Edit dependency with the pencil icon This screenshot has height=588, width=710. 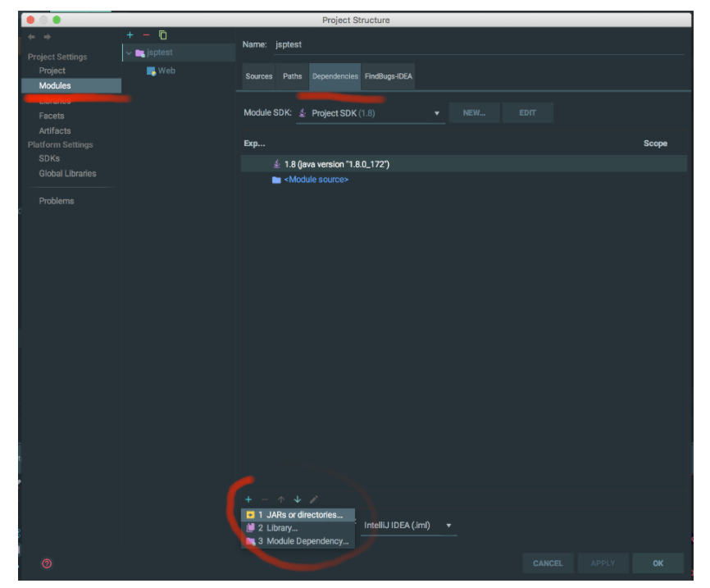click(x=314, y=499)
